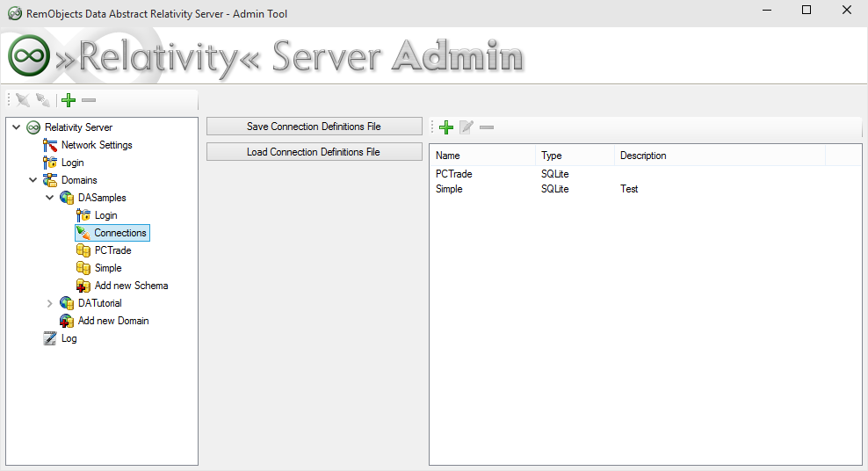This screenshot has height=471, width=868.
Task: Click the app icon in title bar
Action: (15, 13)
